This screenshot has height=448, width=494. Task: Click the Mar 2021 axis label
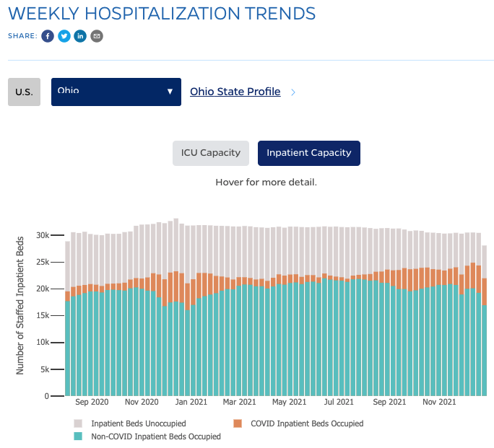pyautogui.click(x=240, y=402)
